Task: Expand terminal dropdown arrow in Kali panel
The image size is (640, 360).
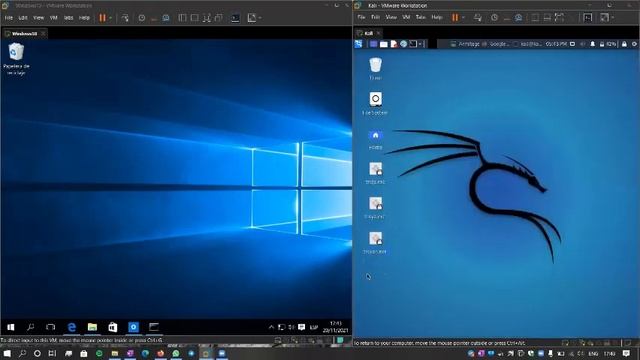Action: pos(420,44)
